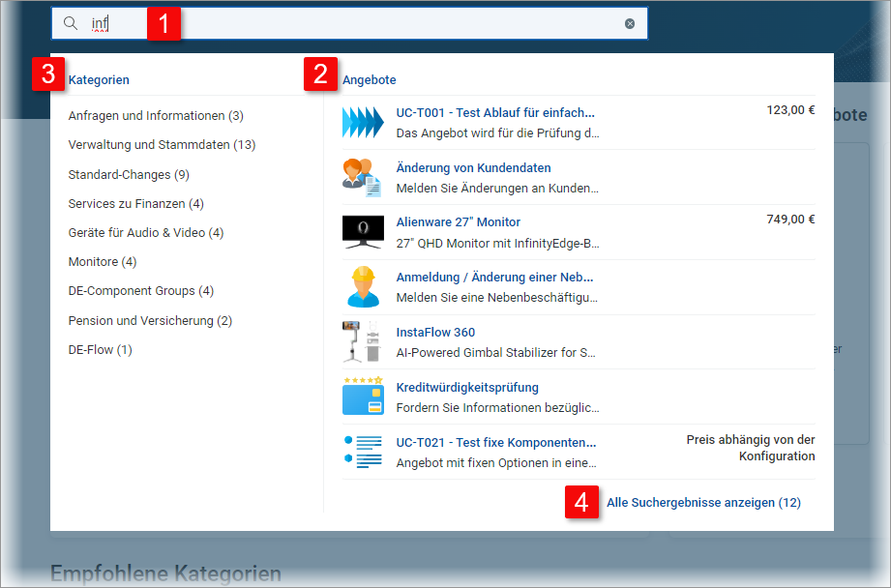891x588 pixels.
Task: Open Services zu Finanzen category
Action: point(135,204)
